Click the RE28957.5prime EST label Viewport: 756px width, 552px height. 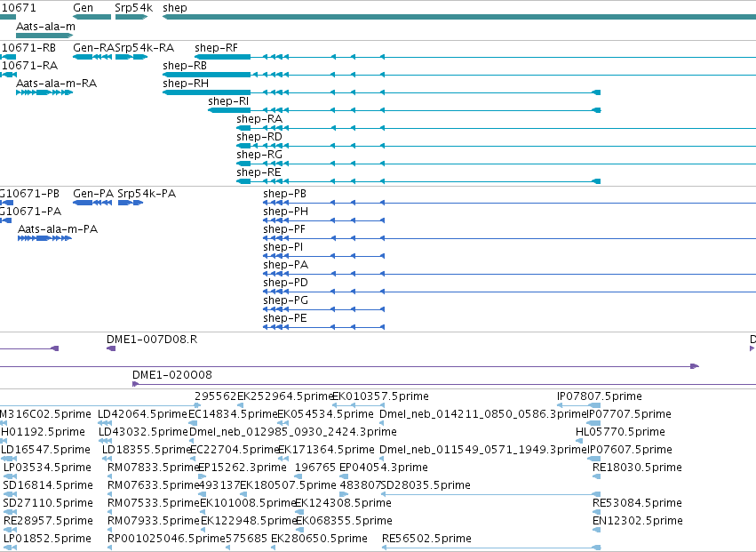click(x=48, y=521)
